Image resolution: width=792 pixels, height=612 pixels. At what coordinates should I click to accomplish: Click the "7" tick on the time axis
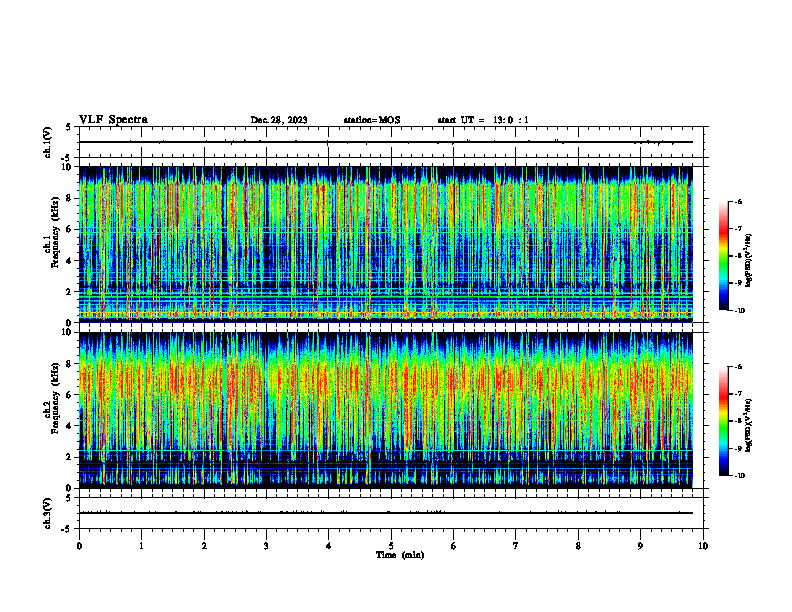(516, 546)
